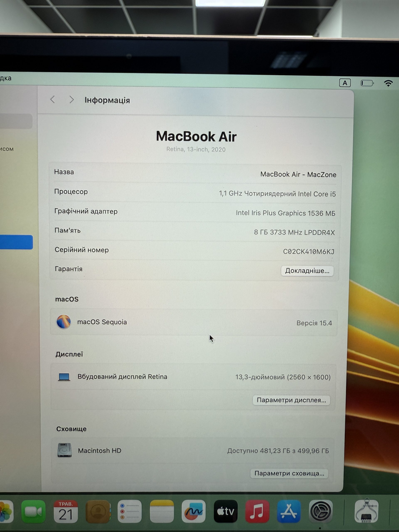Click the 'macOS Sequoia' label
399x532 pixels.
[x=102, y=322]
